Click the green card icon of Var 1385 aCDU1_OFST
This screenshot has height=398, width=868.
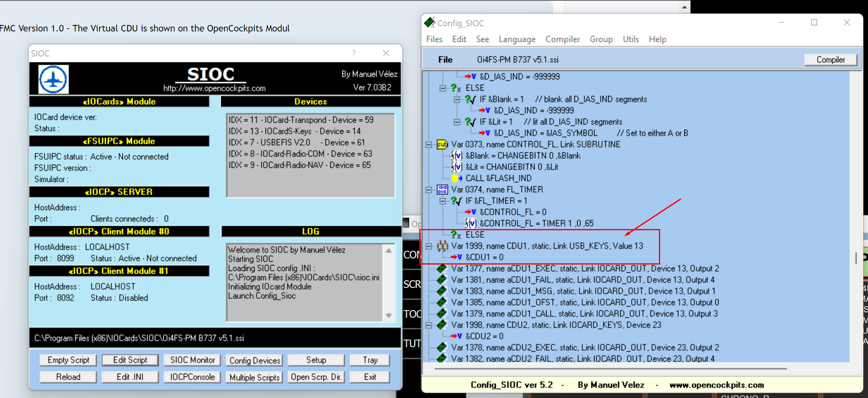pyautogui.click(x=442, y=302)
